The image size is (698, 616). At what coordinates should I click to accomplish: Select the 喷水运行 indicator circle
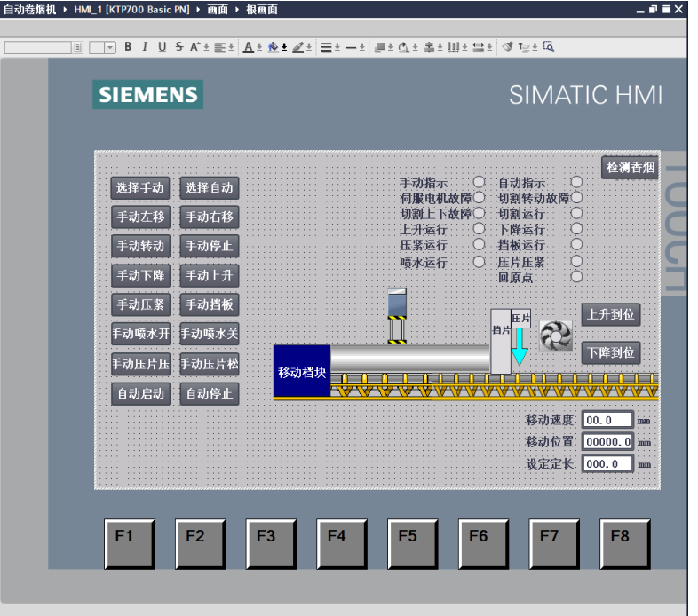[479, 261]
